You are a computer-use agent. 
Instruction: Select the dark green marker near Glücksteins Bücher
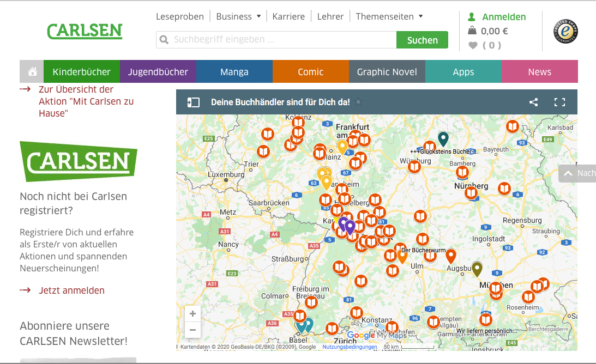click(443, 138)
